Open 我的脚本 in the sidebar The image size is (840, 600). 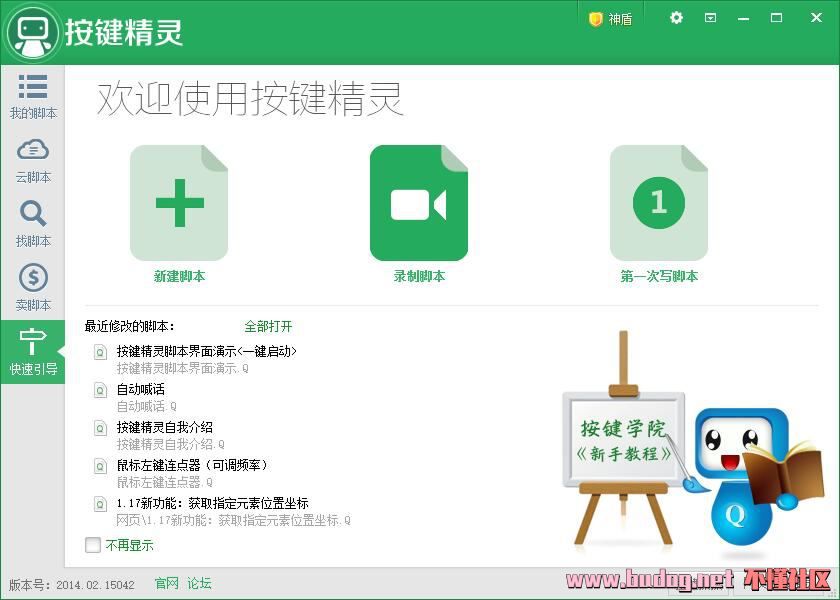point(33,96)
